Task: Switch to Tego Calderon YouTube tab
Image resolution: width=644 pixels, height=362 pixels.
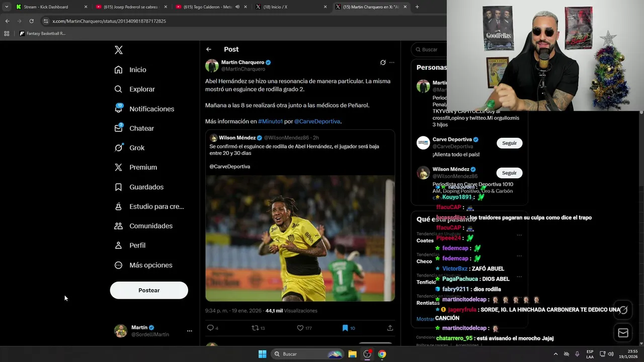Action: tap(210, 7)
